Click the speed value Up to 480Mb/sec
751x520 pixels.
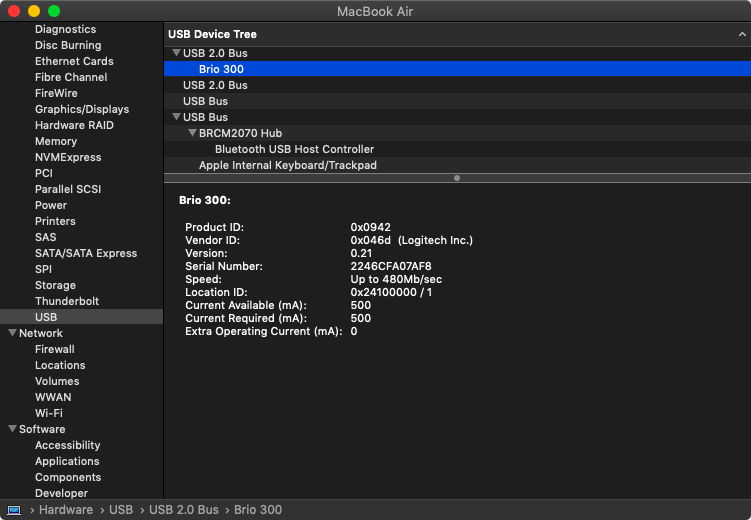(396, 279)
